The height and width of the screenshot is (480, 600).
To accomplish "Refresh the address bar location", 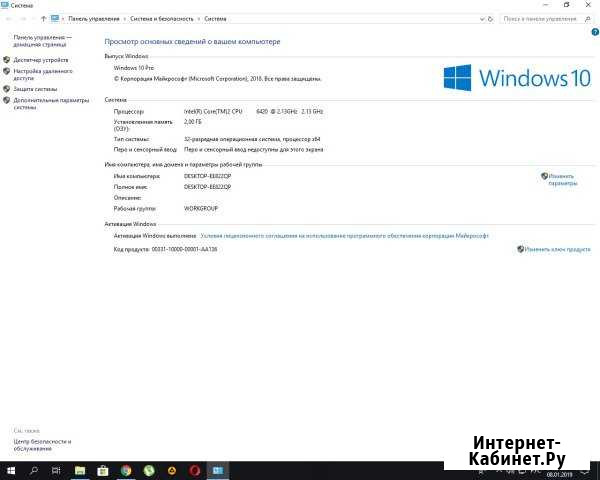I will (491, 19).
